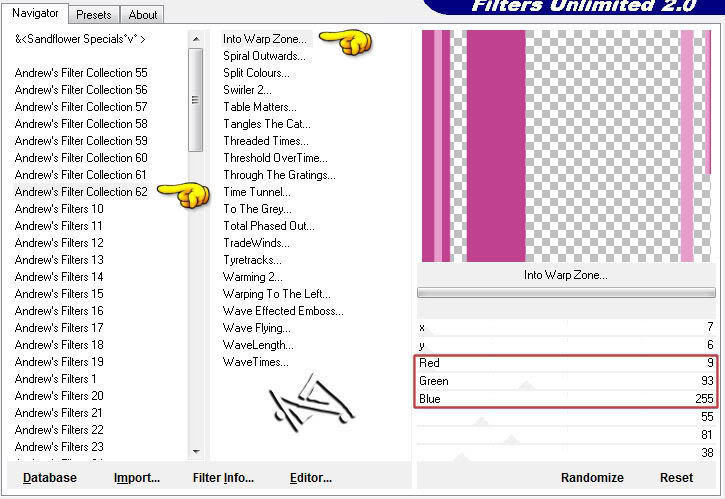Select Andrew's Filters 13 category
Image resolution: width=725 pixels, height=499 pixels.
coord(59,260)
